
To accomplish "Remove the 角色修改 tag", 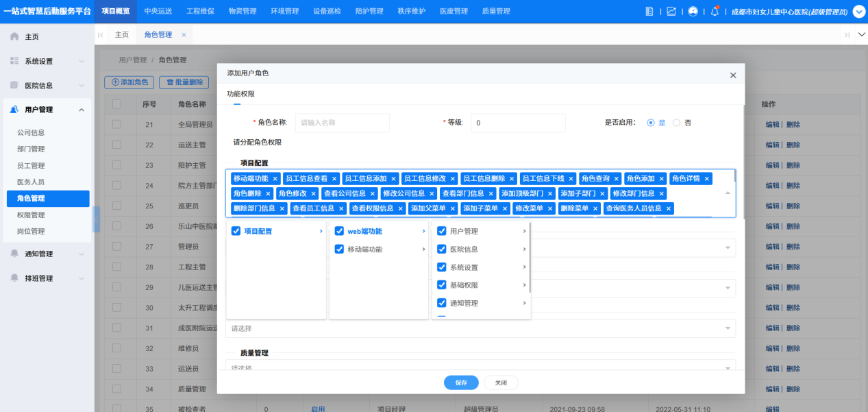I will tap(314, 194).
